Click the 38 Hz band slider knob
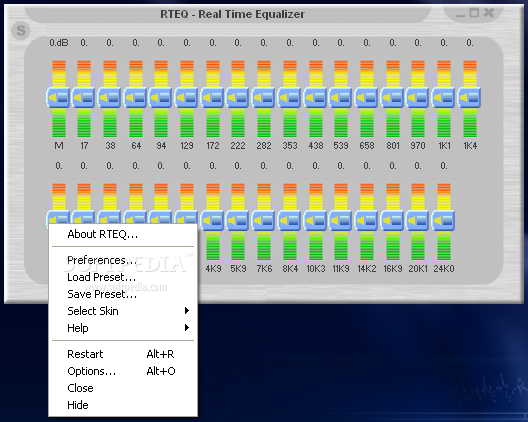 point(110,98)
